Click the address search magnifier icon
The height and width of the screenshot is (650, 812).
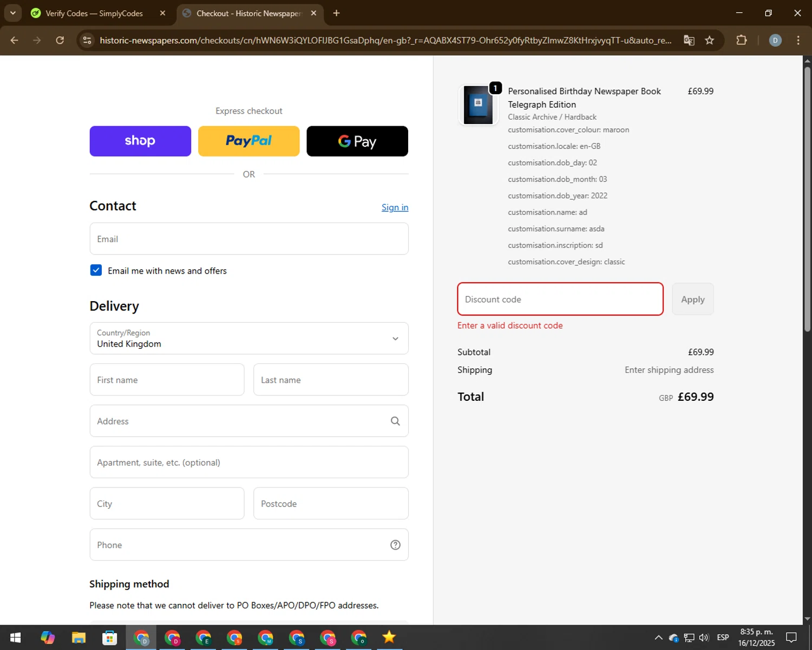395,421
